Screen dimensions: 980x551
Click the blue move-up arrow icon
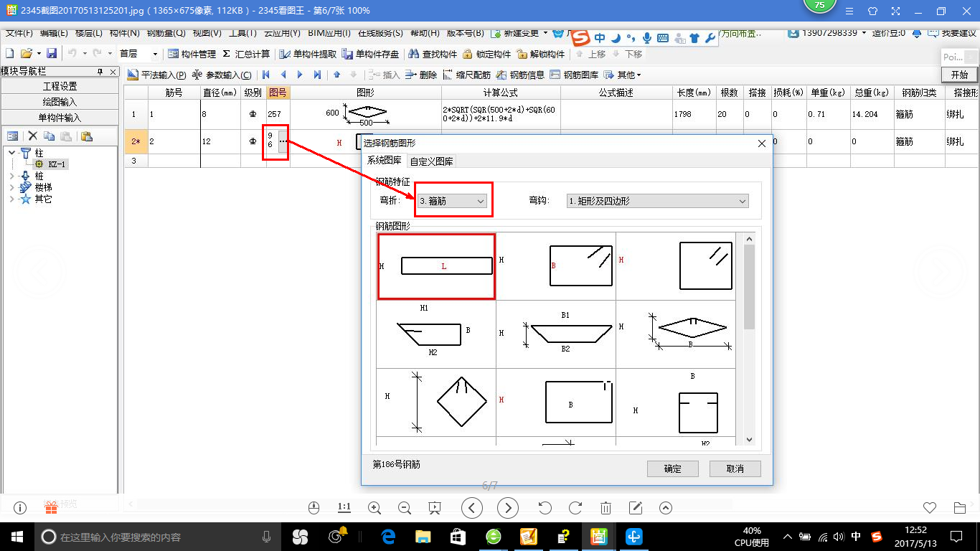(x=337, y=75)
